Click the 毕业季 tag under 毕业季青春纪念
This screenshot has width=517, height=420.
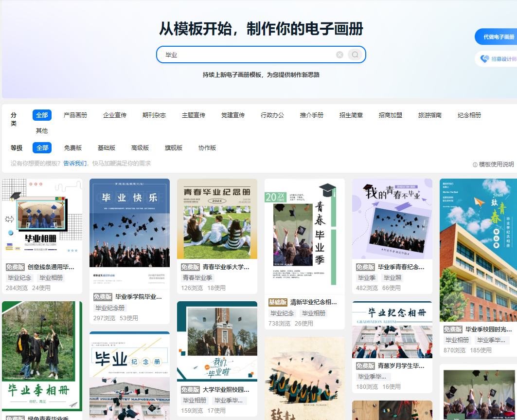point(367,278)
